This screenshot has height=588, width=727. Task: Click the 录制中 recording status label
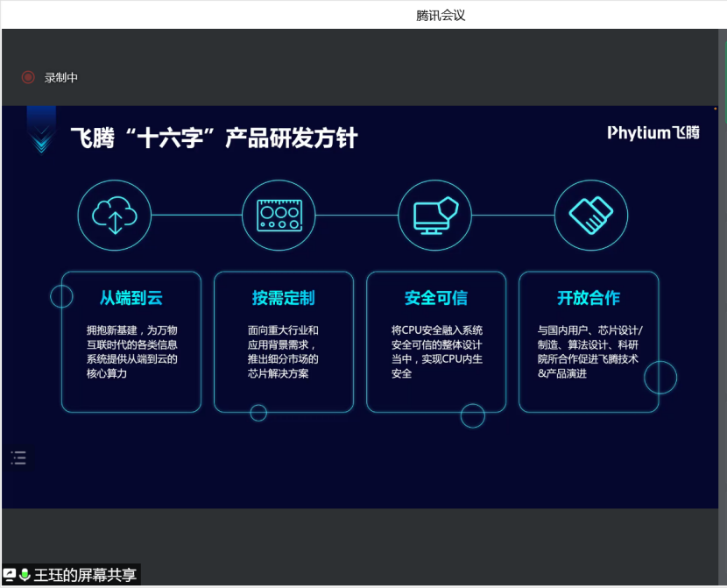pos(61,77)
